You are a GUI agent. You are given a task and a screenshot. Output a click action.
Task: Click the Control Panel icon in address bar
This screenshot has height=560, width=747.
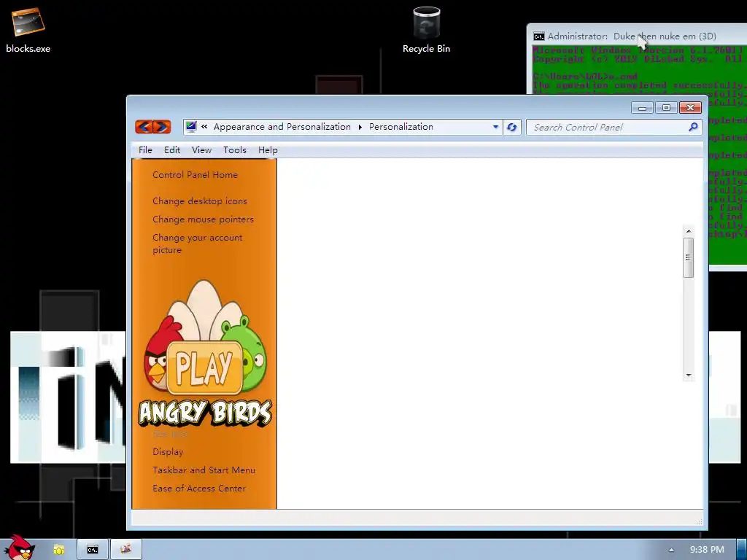(191, 127)
